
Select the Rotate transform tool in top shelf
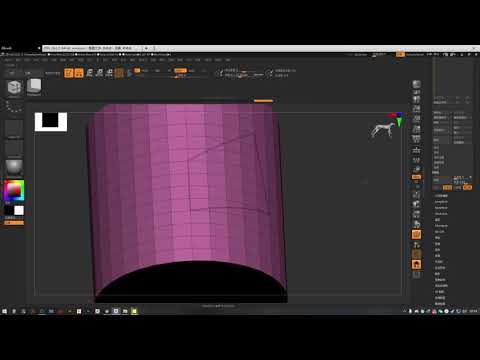click(x=109, y=73)
